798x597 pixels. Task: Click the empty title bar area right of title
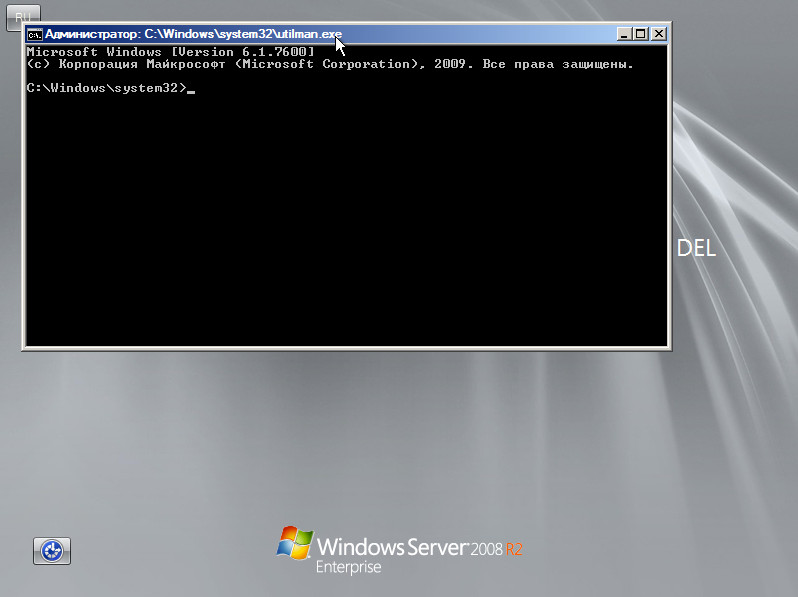480,34
